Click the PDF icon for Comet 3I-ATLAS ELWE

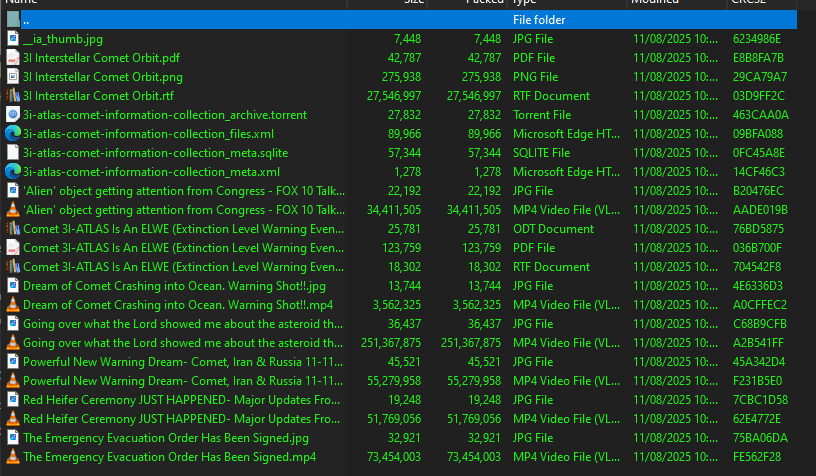pyautogui.click(x=13, y=248)
